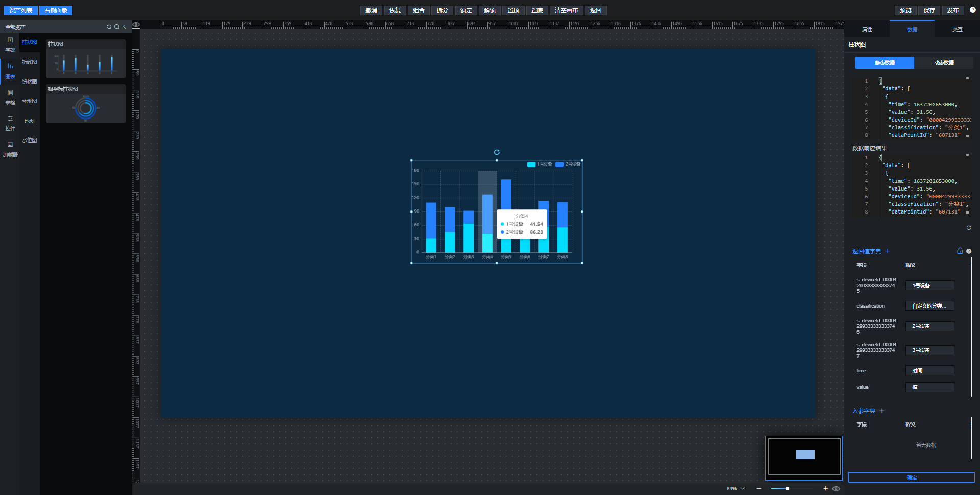Select the 图表 chart category in sidebar
The height and width of the screenshot is (495, 980).
[10, 71]
